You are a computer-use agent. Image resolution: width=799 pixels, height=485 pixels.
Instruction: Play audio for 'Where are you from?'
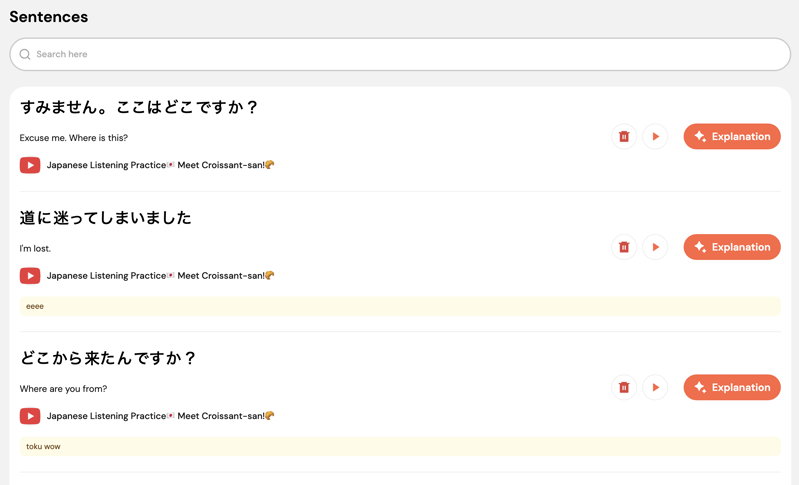tap(655, 387)
